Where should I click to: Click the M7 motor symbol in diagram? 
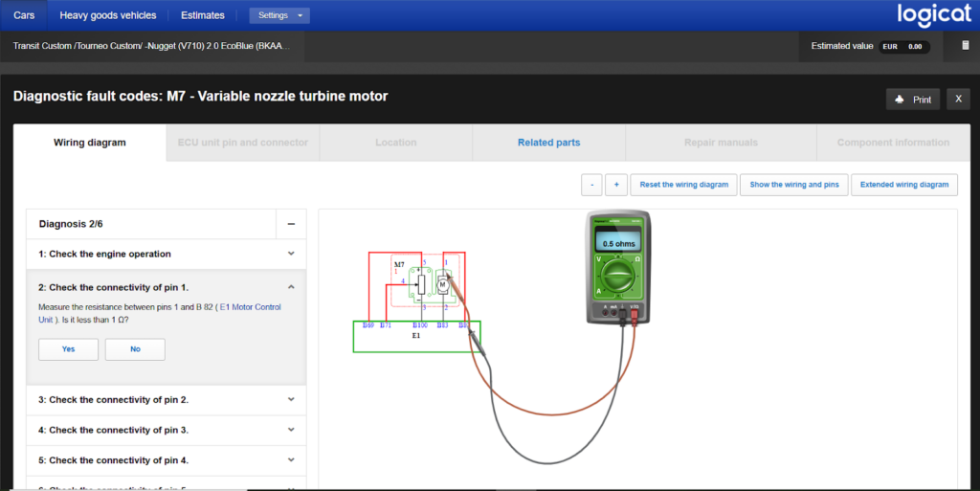pyautogui.click(x=442, y=285)
